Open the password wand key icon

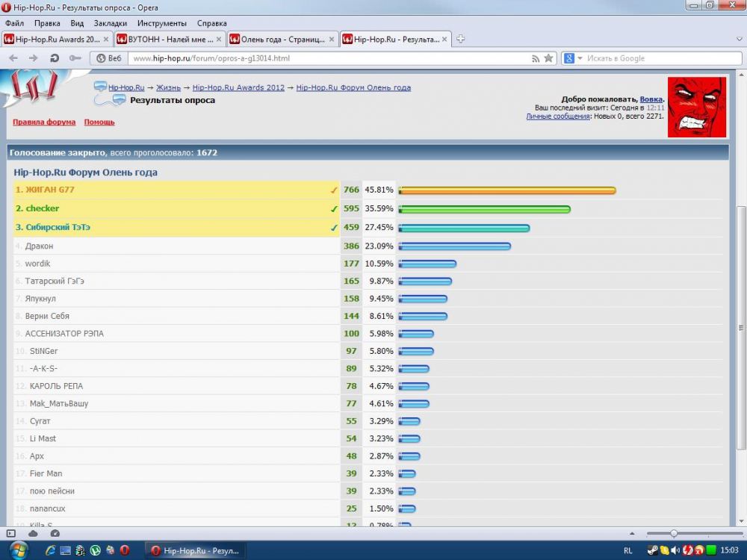75,58
